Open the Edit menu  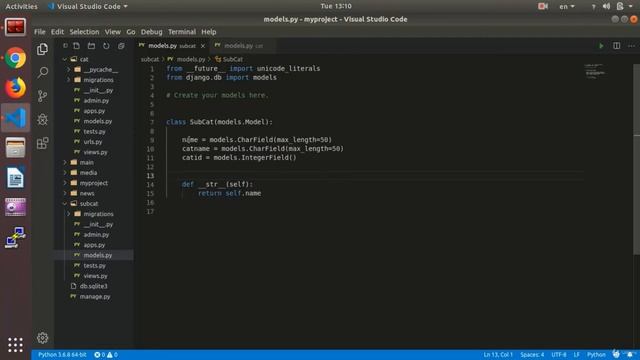point(57,32)
